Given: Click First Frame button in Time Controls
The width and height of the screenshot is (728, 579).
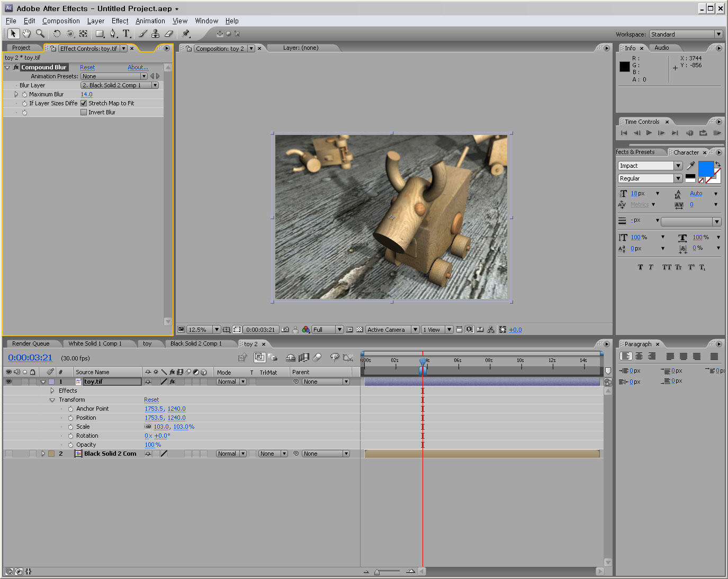Looking at the screenshot, I should coord(624,133).
